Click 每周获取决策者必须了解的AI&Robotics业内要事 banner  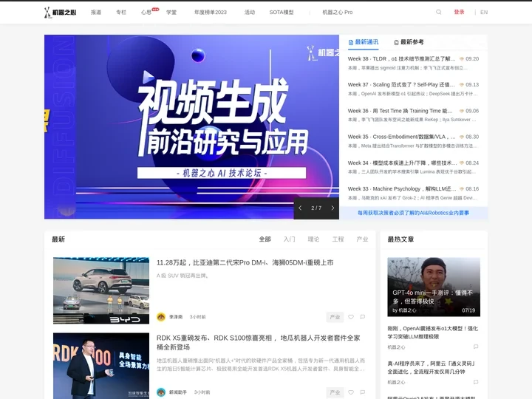[x=414, y=213]
